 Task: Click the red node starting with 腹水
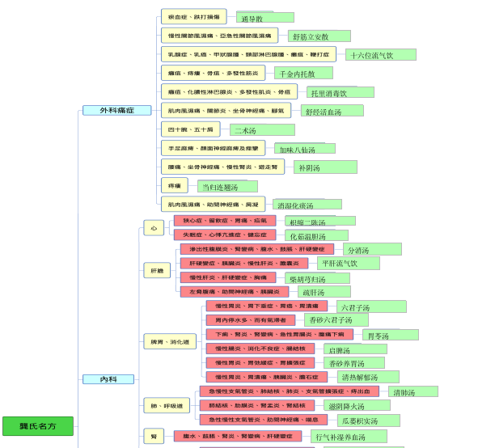[238, 436]
